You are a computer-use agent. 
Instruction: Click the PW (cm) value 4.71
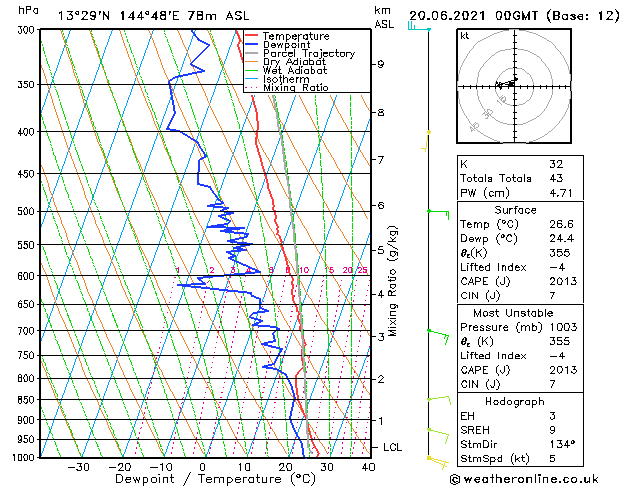561,193
